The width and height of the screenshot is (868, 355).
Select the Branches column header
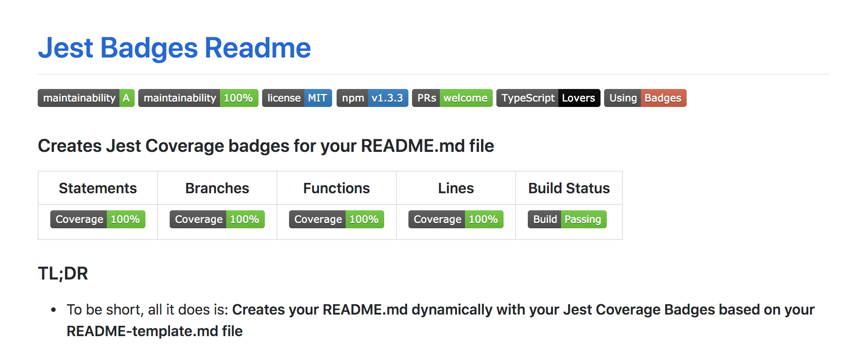217,188
